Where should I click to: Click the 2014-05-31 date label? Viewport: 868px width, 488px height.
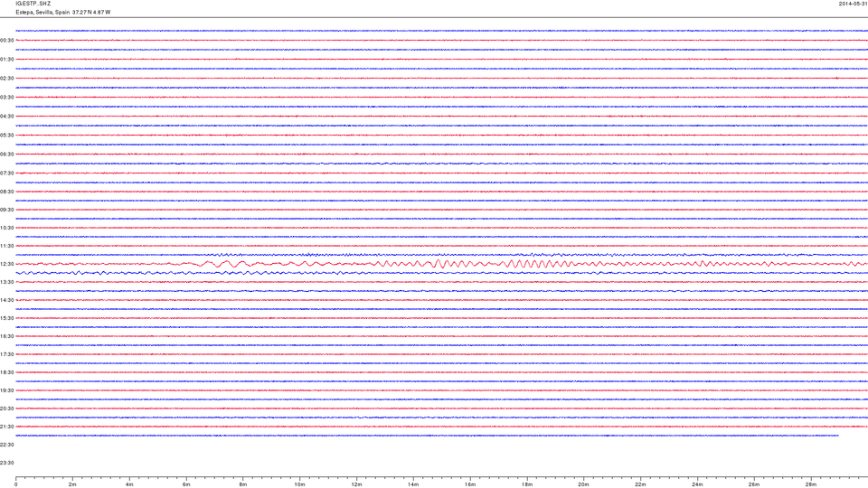[853, 4]
